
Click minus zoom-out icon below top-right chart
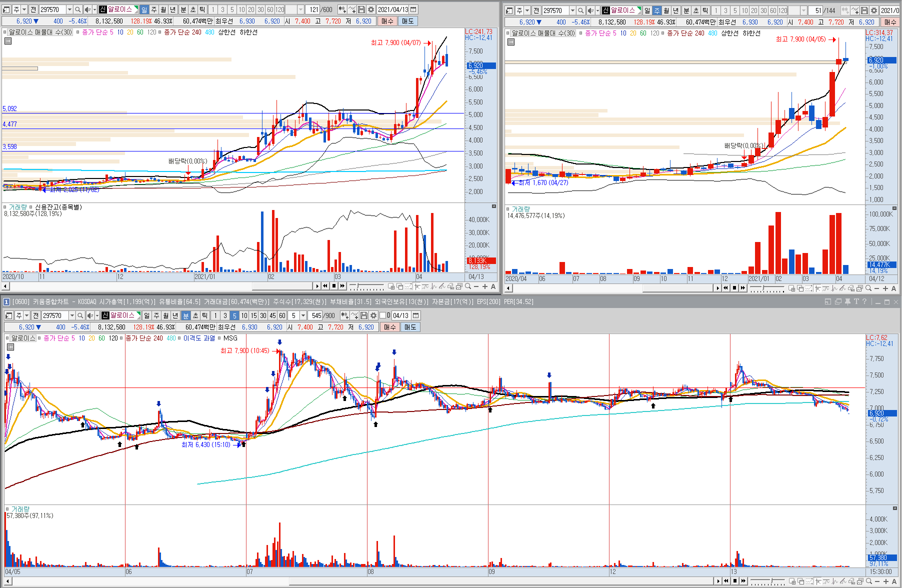pyautogui.click(x=877, y=288)
